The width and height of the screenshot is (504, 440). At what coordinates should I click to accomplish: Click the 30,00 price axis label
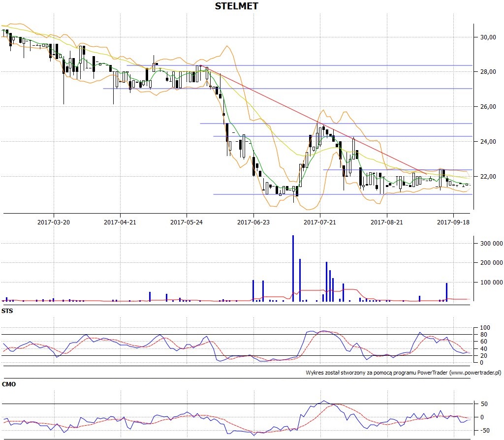pos(488,37)
